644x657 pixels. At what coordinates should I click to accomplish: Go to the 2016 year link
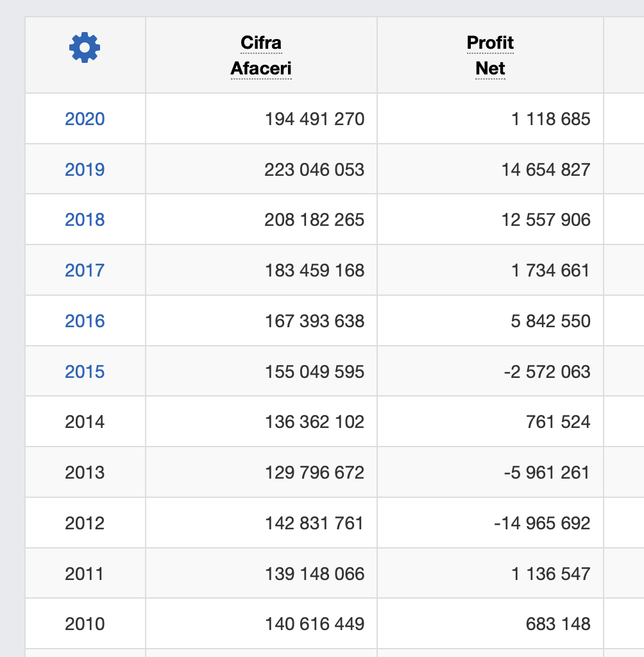click(x=85, y=321)
